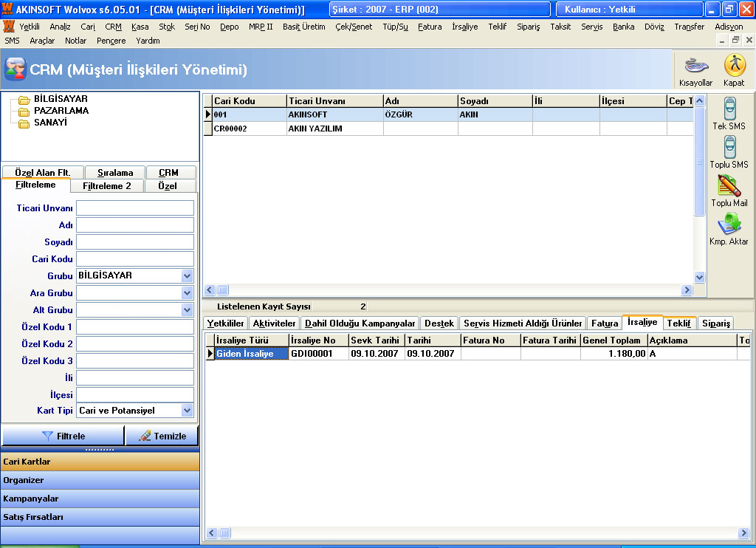Viewport: 756px width, 548px height.
Task: Click the Wolvox icon beside Yetkili menu
Action: (x=9, y=27)
